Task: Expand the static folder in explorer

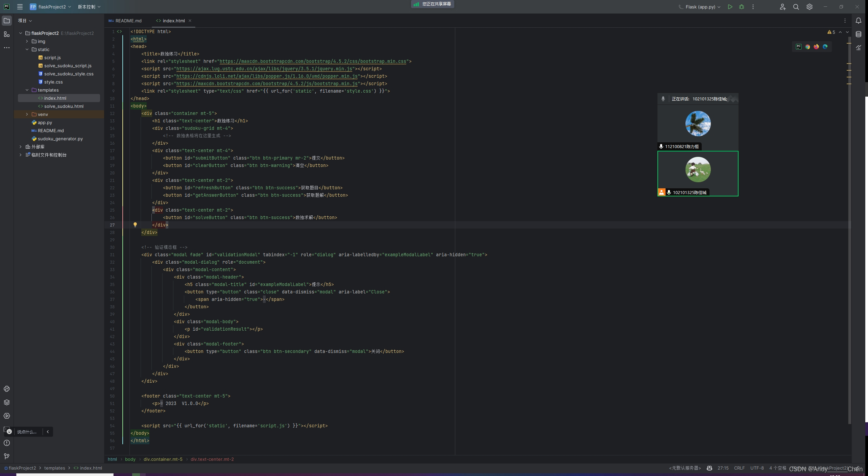Action: (x=27, y=50)
